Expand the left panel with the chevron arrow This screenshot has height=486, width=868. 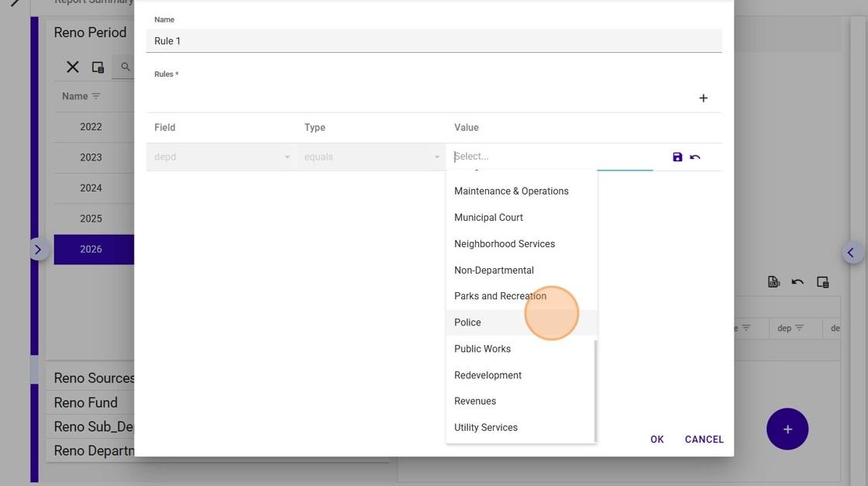(x=38, y=250)
